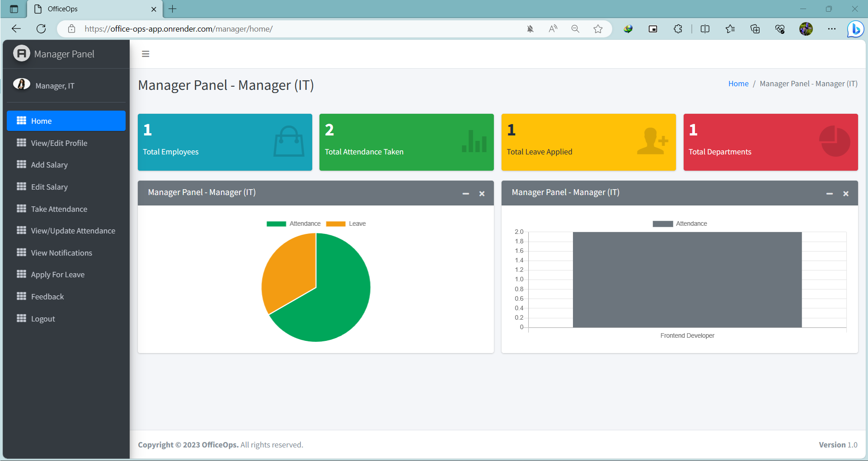
Task: Click the Total Employees label
Action: (171, 152)
